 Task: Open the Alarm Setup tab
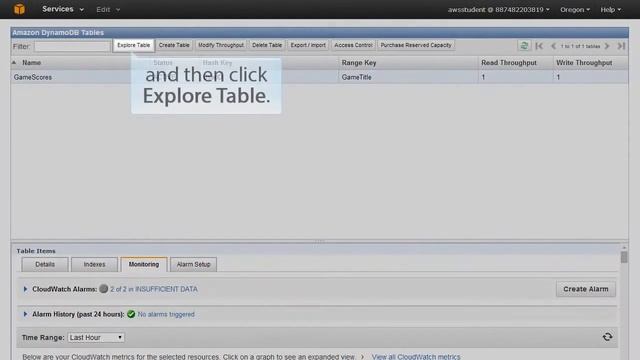[x=193, y=264]
